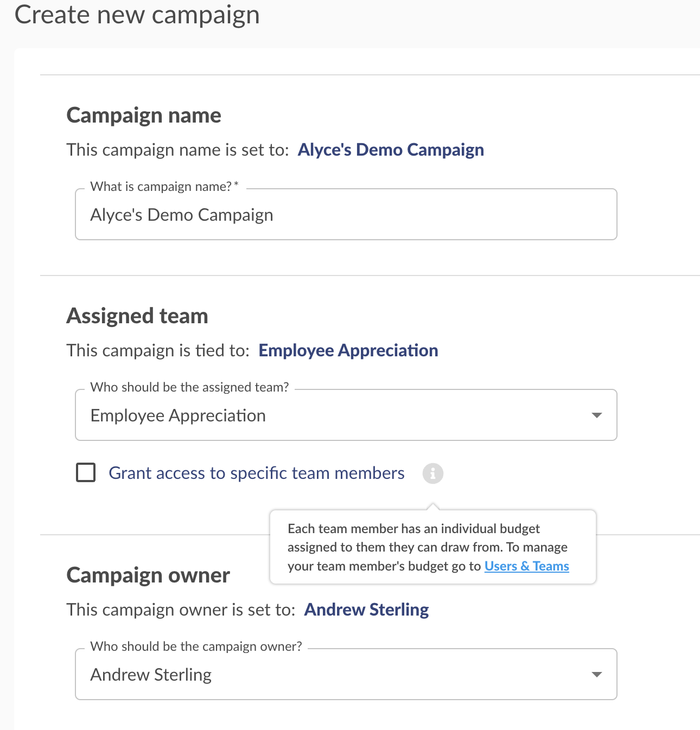Tick the Grant access to specific team members checkbox
This screenshot has width=700, height=730.
pos(86,472)
